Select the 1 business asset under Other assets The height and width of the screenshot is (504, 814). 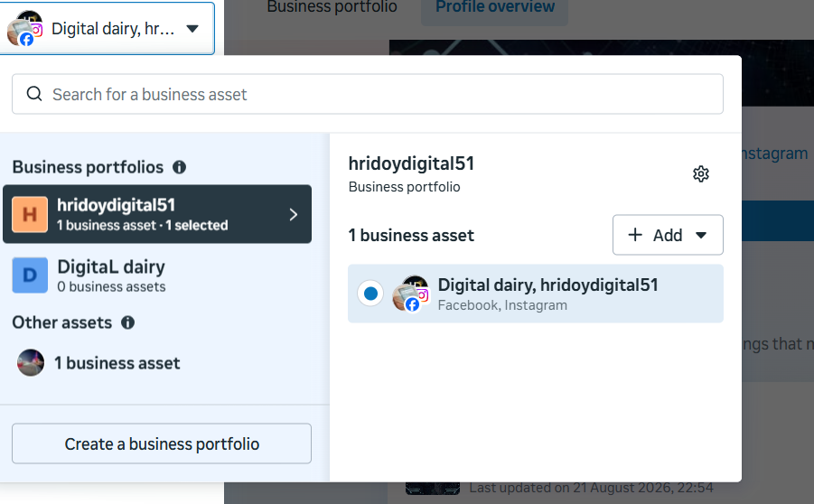click(157, 363)
